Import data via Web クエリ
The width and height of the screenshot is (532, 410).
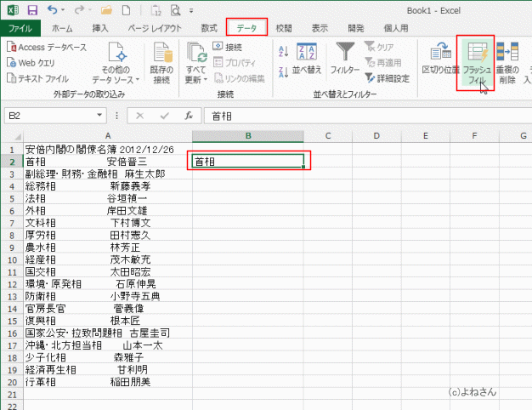click(31, 63)
